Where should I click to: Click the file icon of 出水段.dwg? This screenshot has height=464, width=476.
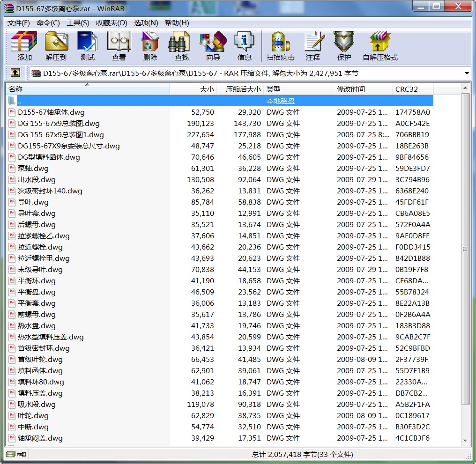pos(12,180)
